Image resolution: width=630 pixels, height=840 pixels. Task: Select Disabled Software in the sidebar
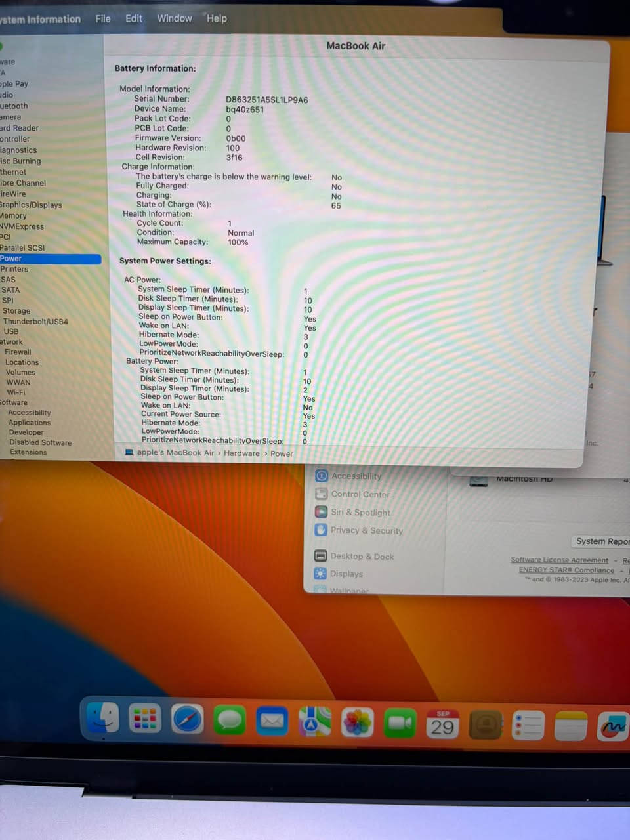tap(41, 442)
